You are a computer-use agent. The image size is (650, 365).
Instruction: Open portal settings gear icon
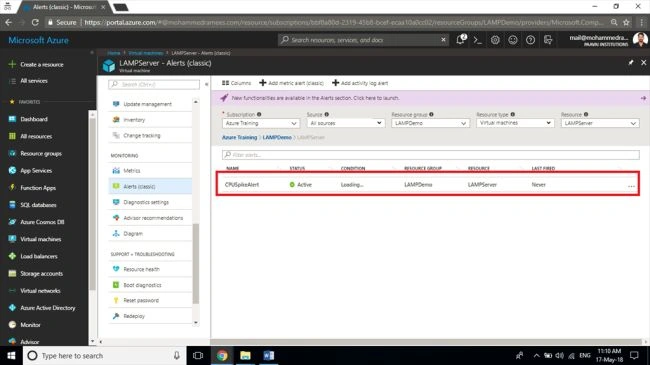495,40
